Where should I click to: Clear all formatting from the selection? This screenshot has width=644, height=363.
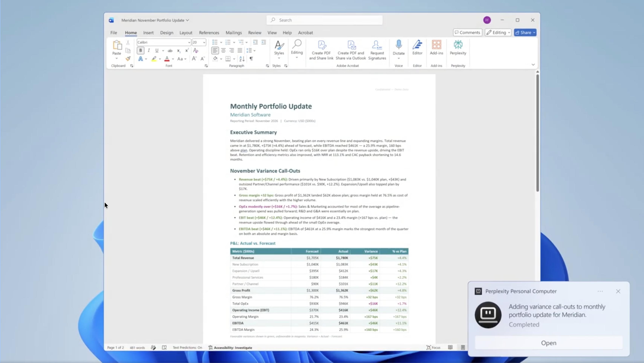pyautogui.click(x=196, y=51)
